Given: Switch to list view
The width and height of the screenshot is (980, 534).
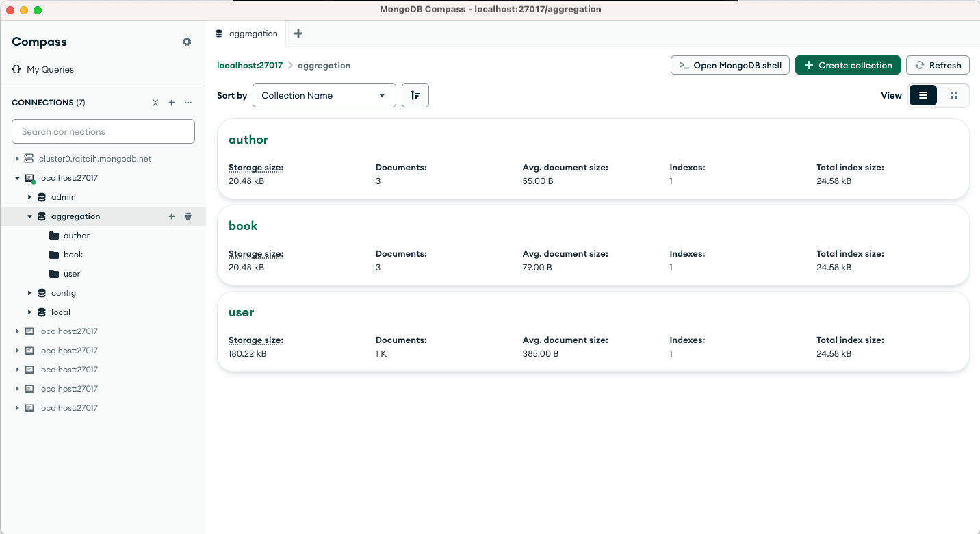Looking at the screenshot, I should [923, 95].
